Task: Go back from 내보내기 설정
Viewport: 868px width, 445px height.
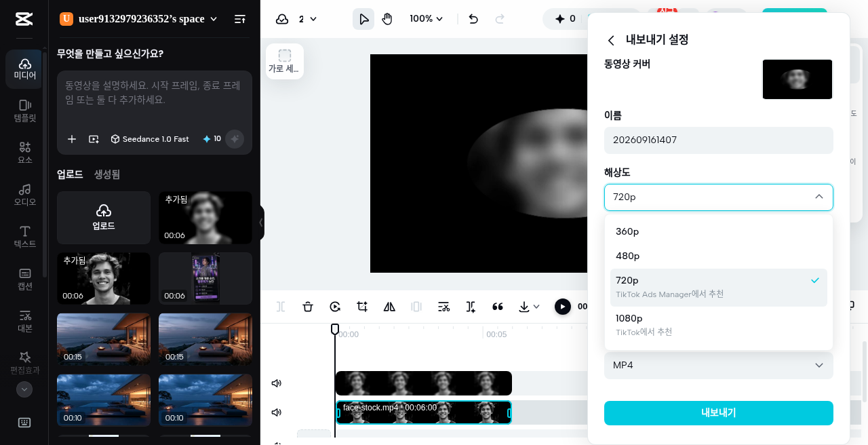Action: (x=611, y=40)
